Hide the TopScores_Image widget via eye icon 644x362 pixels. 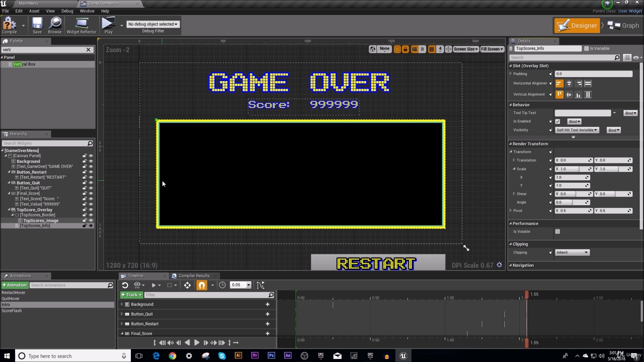pyautogui.click(x=91, y=220)
